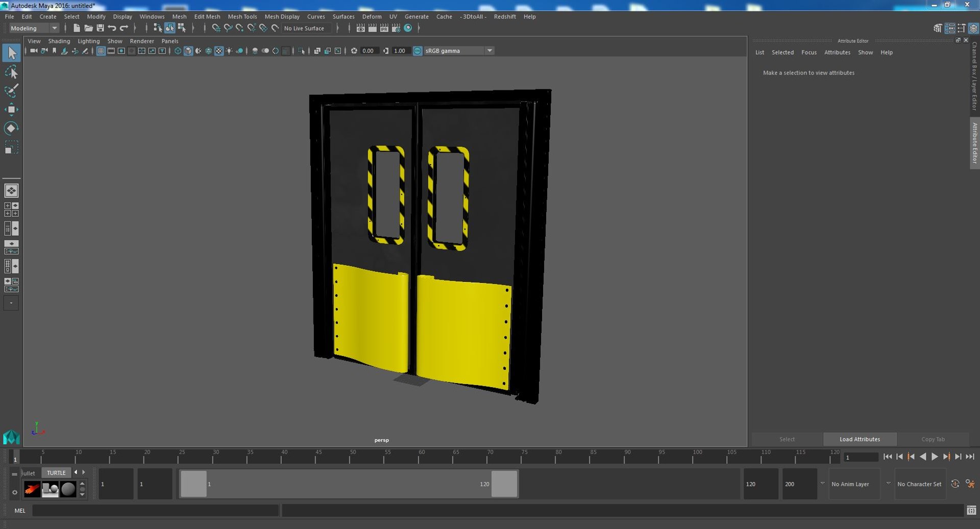The height and width of the screenshot is (529, 980).
Task: Enable smooth shade all in viewport
Action: 188,51
